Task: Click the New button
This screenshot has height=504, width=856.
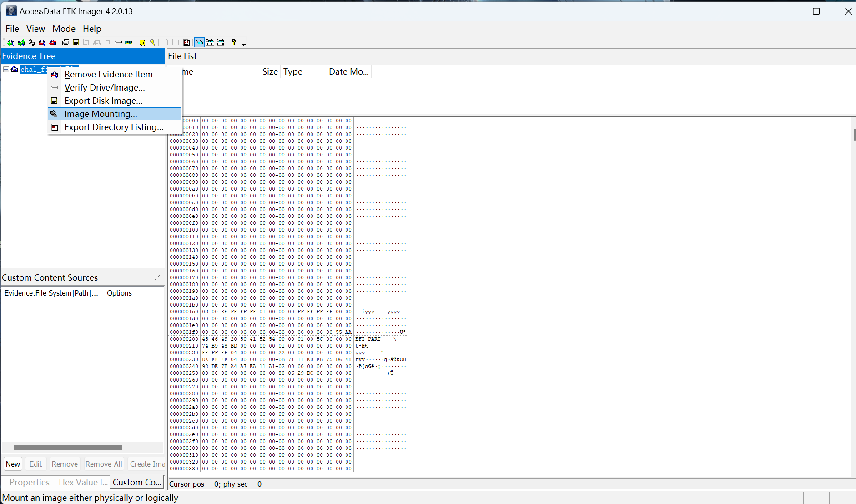Action: coord(13,464)
